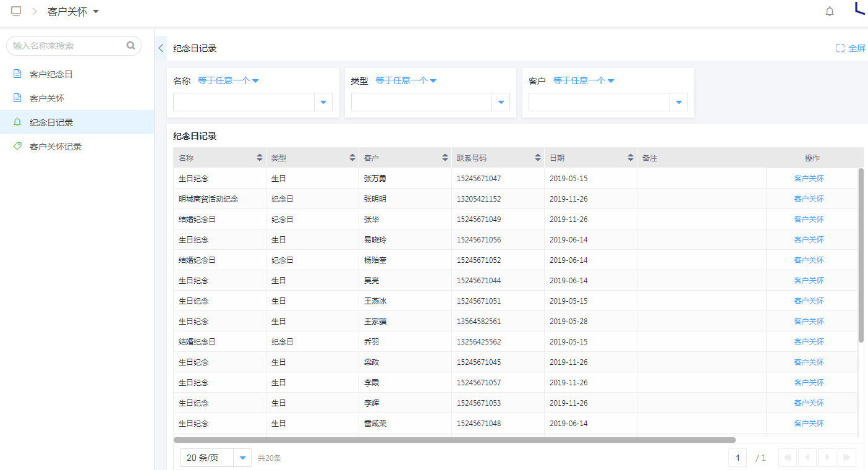Click customer name 杨贻奎
This screenshot has width=868, height=470.
pyautogui.click(x=375, y=260)
